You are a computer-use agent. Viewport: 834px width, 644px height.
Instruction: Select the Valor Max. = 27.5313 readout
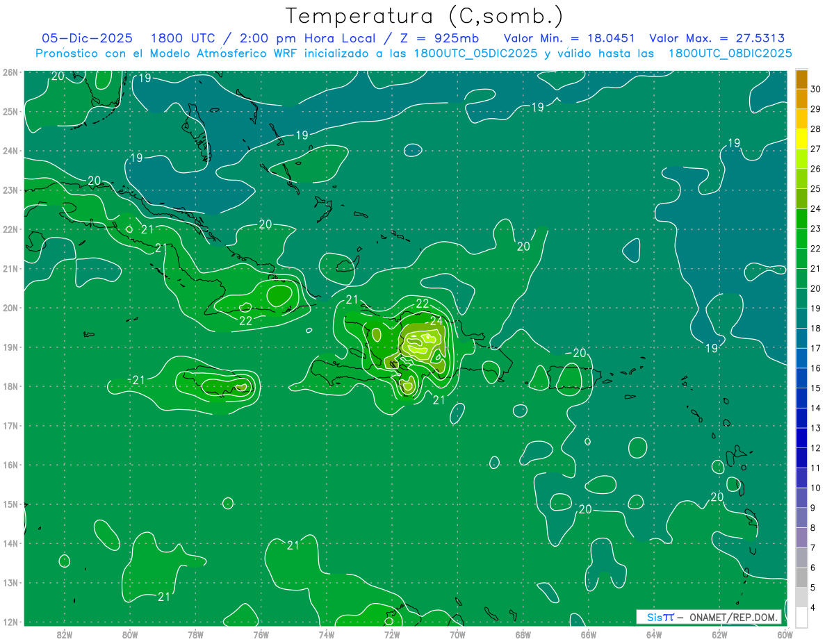717,38
